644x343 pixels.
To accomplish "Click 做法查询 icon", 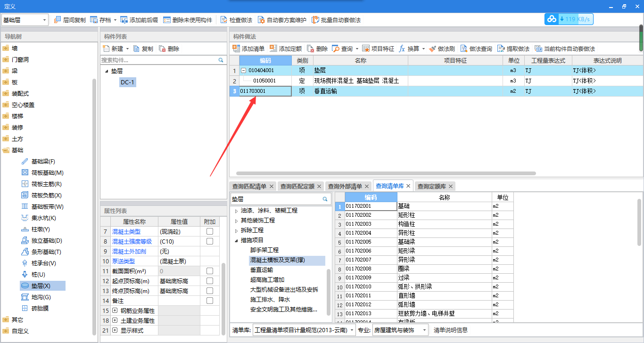I will (x=464, y=49).
